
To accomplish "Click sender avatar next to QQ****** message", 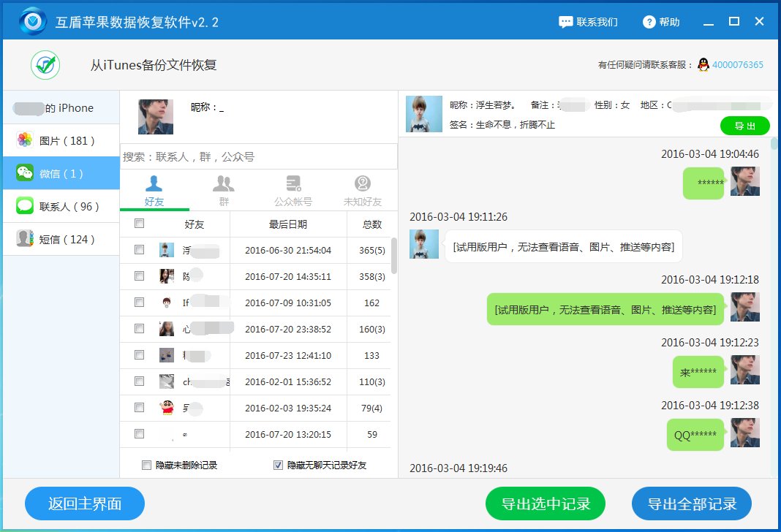I will pyautogui.click(x=744, y=433).
